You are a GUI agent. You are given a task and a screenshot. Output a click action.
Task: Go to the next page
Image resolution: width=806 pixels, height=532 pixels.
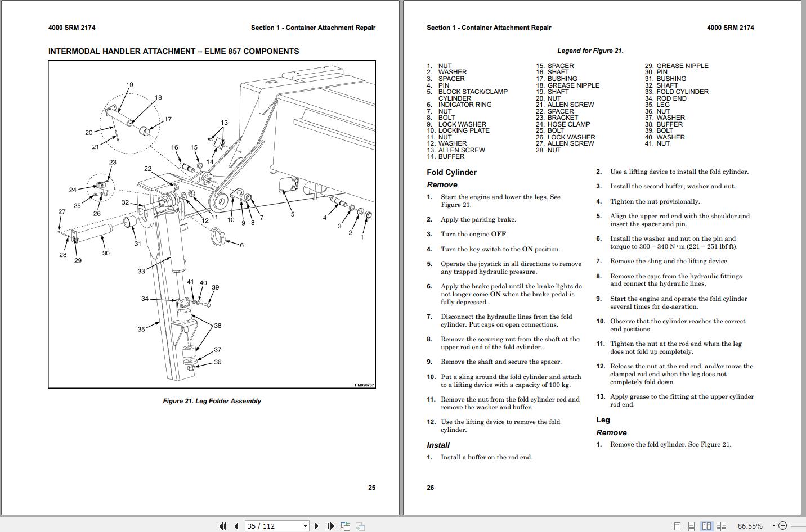(316, 526)
